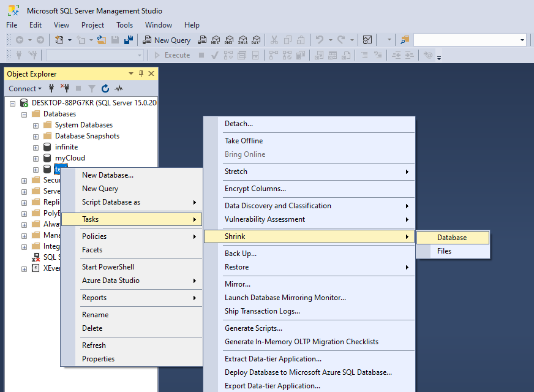Click the activity chart icon in main toolbar
534x392 pixels.
tap(367, 40)
